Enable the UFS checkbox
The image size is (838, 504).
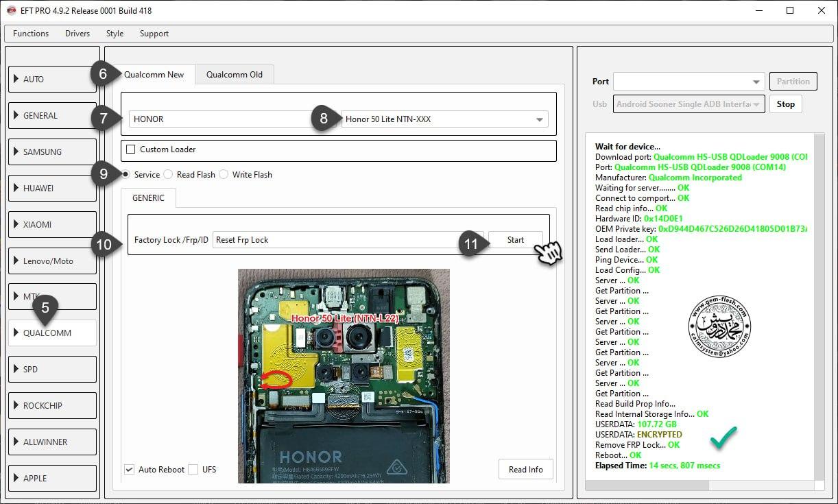point(193,469)
